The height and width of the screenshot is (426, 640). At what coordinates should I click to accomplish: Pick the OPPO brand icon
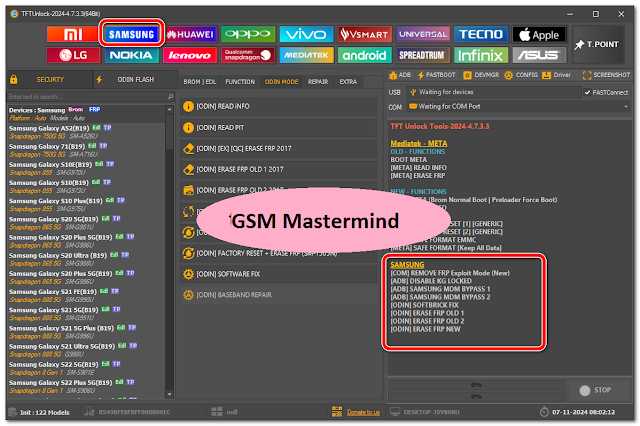click(x=248, y=34)
